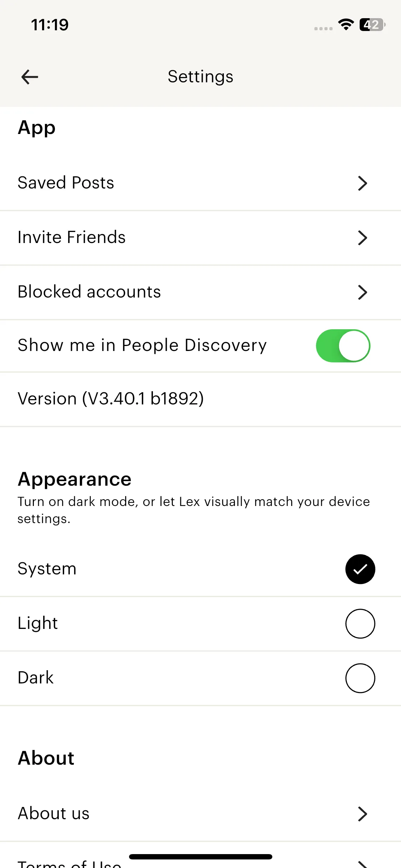This screenshot has height=868, width=401.
Task: Expand Blocked accounts with its chevron
Action: 363,292
